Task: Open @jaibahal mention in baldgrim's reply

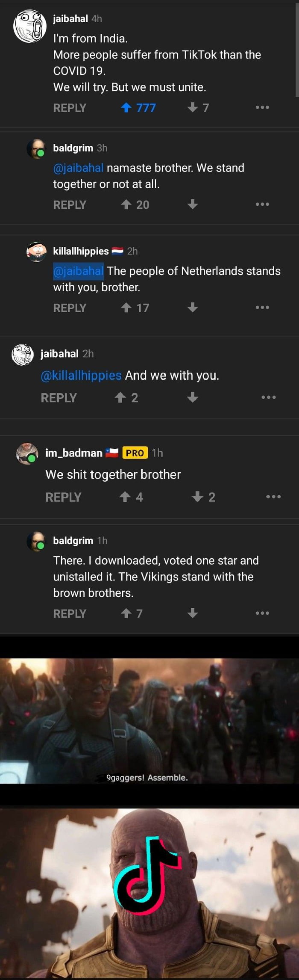Action: tap(78, 168)
